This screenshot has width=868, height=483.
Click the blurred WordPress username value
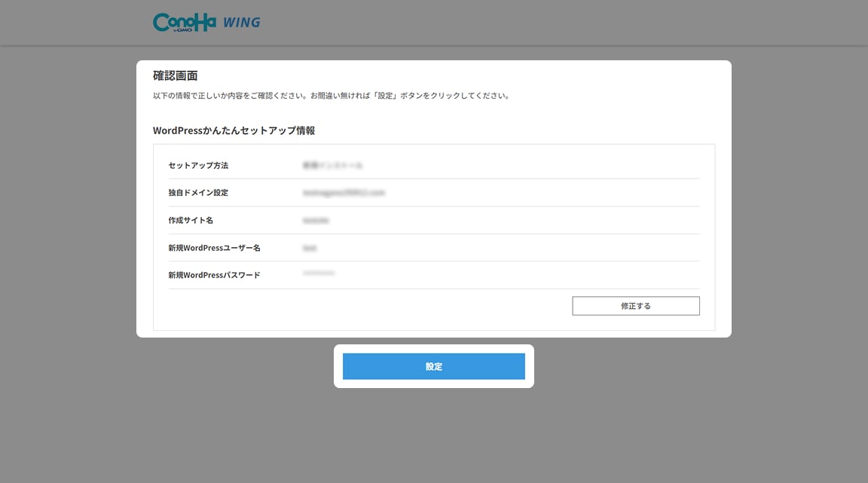(x=310, y=248)
